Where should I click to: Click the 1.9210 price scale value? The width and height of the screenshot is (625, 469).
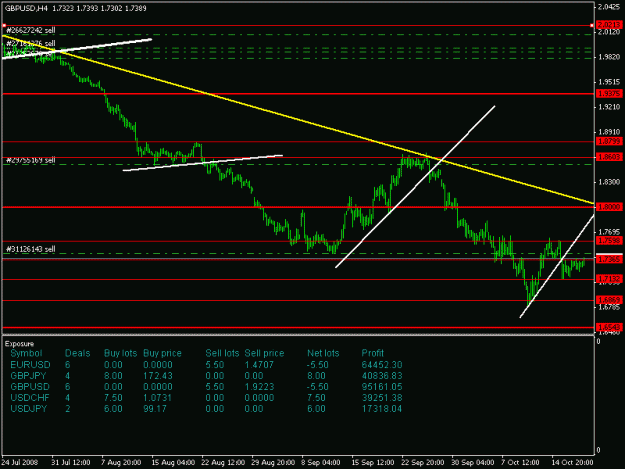[x=609, y=107]
